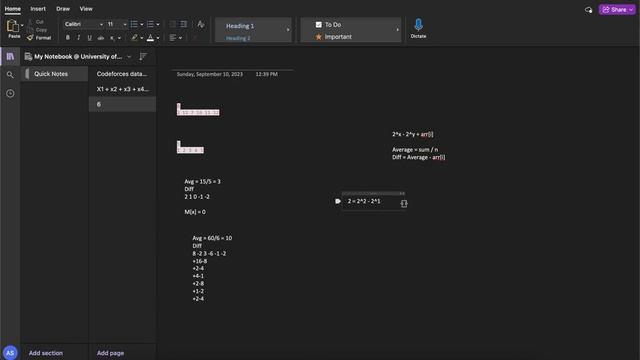Image resolution: width=640 pixels, height=360 pixels.
Task: Check the To Do tag
Action: [329, 24]
